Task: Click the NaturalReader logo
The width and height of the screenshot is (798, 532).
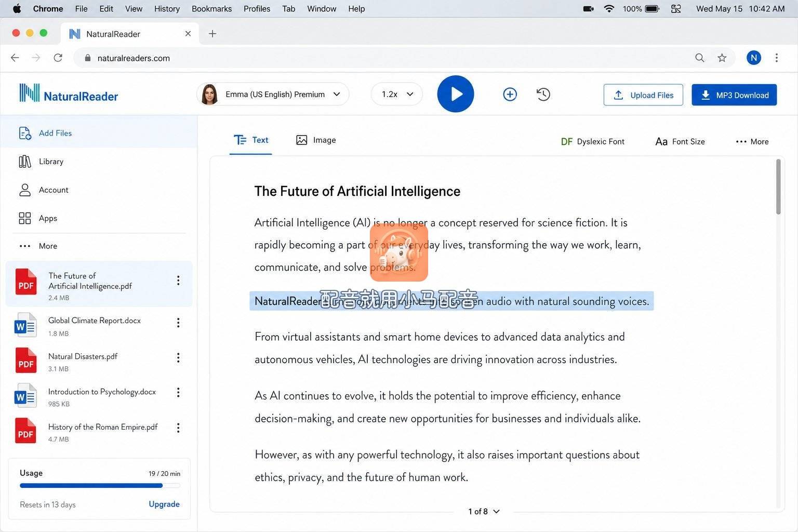Action: [68, 94]
